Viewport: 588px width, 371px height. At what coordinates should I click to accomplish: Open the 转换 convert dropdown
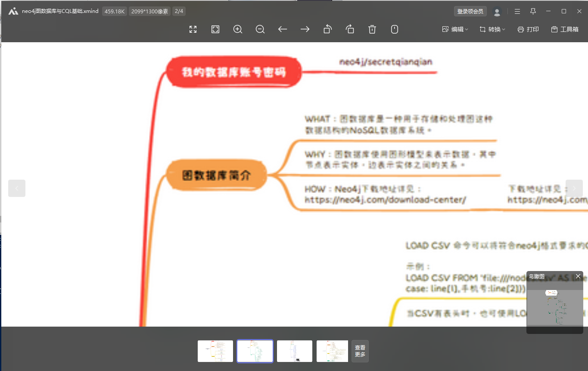click(x=492, y=29)
